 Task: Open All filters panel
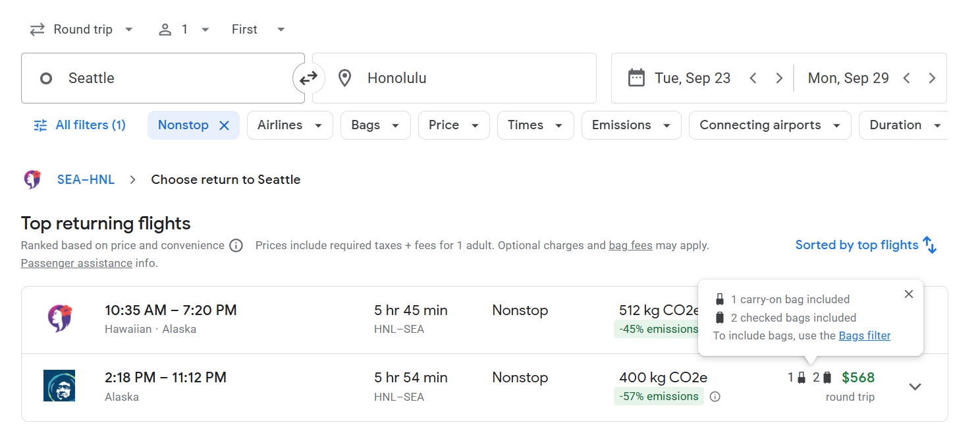(x=80, y=125)
